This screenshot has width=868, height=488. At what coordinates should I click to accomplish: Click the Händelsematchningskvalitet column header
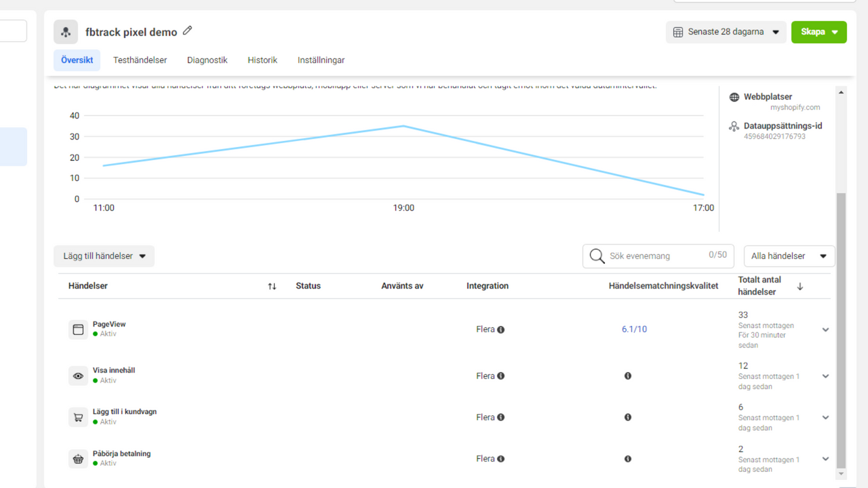pos(663,286)
